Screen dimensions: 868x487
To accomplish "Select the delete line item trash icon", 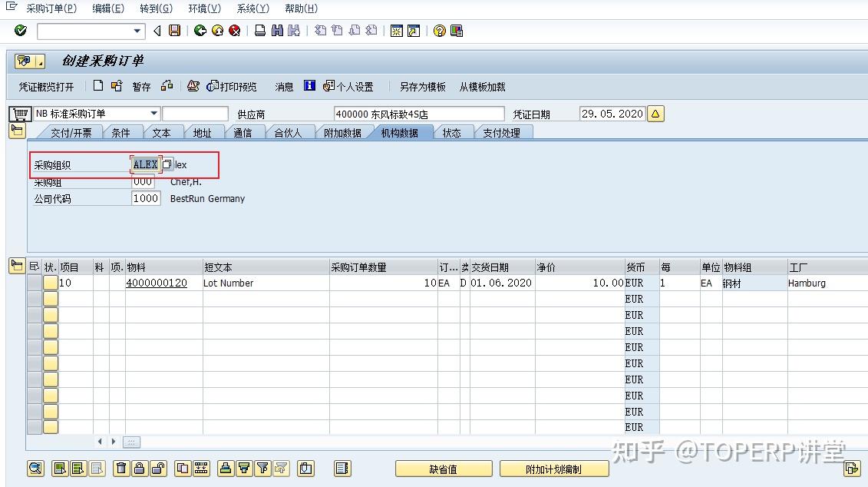I will point(121,468).
